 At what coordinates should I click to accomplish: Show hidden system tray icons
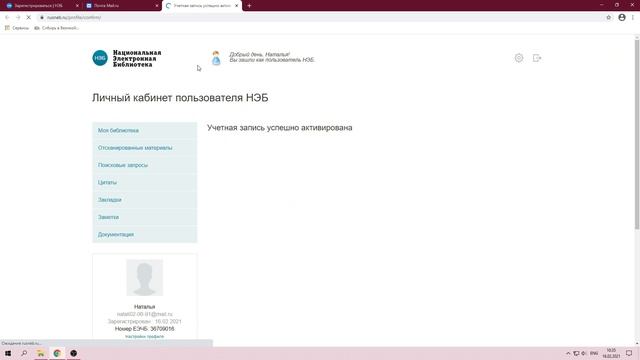pos(568,353)
